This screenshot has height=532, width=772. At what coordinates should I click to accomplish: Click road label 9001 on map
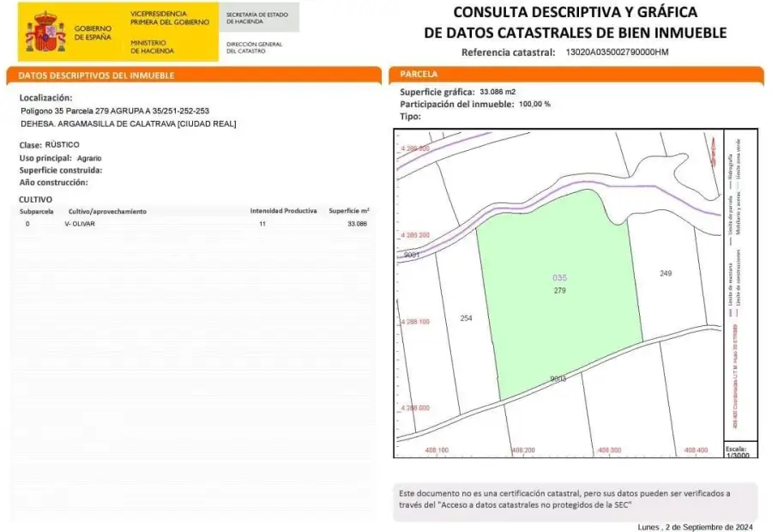(x=412, y=255)
